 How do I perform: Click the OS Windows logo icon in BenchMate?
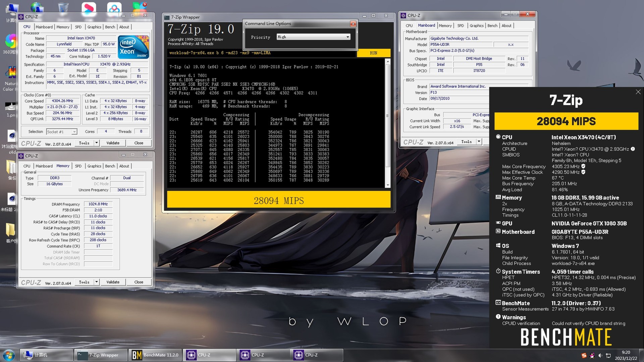[498, 245]
